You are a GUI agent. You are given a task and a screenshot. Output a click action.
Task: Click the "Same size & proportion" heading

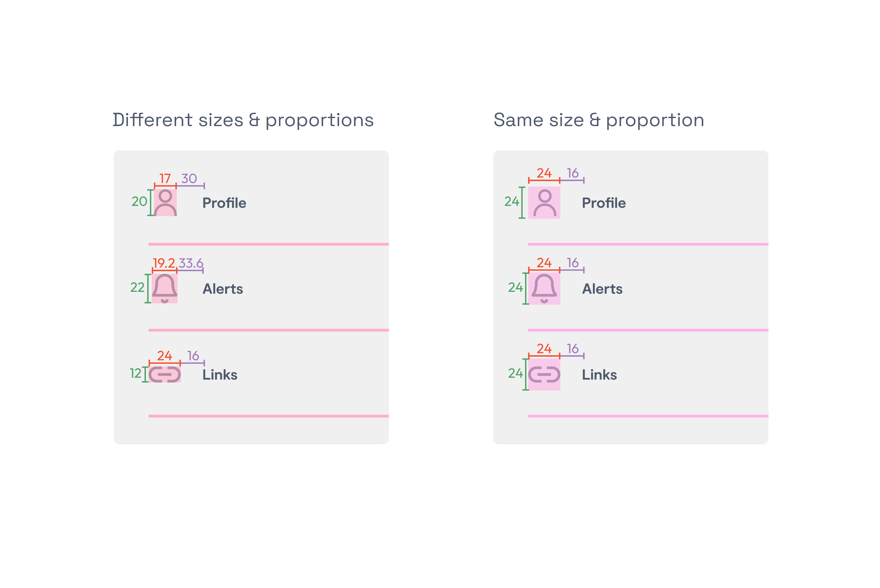(x=599, y=120)
